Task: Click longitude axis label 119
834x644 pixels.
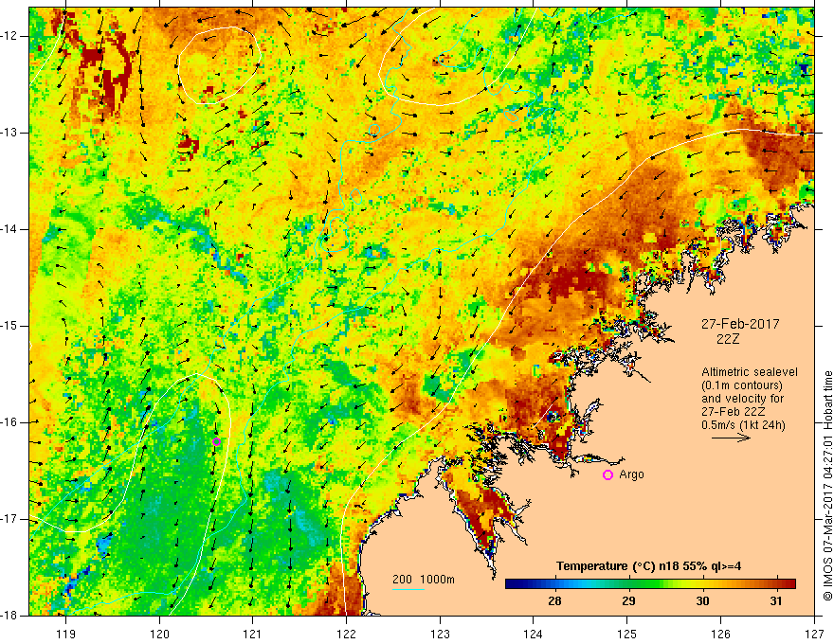Action: coord(66,634)
